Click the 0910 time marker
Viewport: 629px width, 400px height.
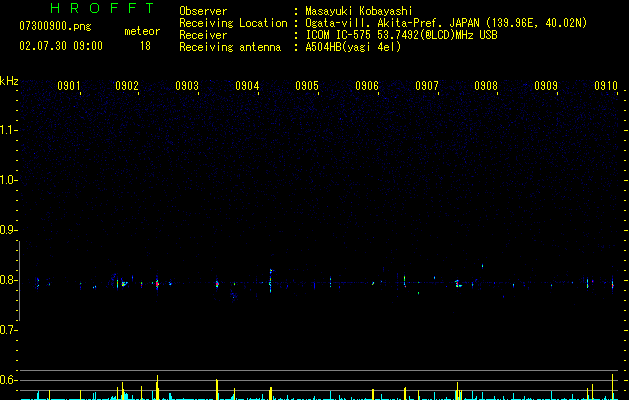click(606, 86)
